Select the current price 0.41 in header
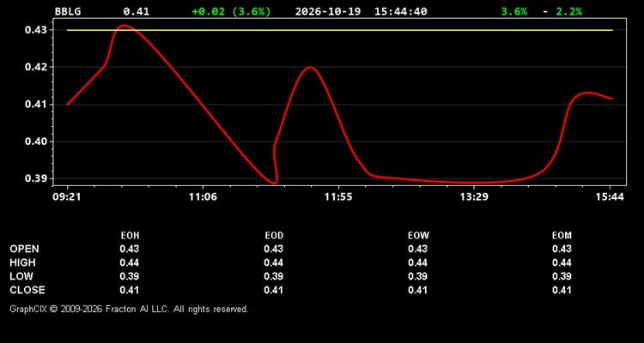 pyautogui.click(x=137, y=11)
